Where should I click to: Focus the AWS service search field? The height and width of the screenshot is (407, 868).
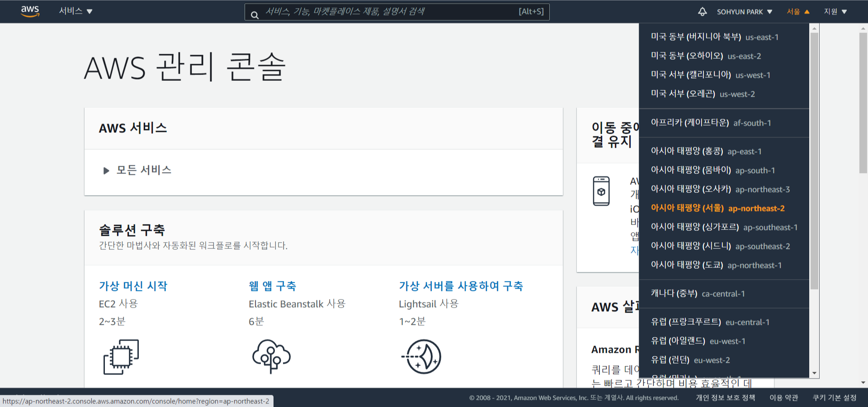pyautogui.click(x=397, y=12)
